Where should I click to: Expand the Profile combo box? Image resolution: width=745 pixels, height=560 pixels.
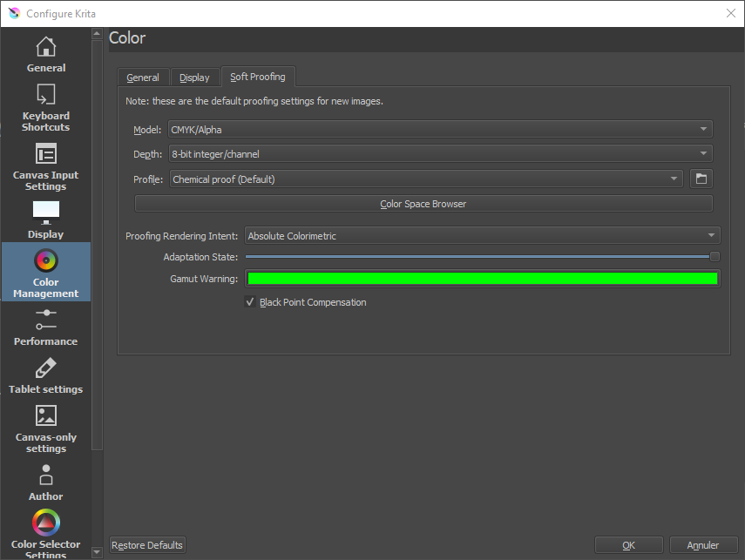(x=425, y=179)
